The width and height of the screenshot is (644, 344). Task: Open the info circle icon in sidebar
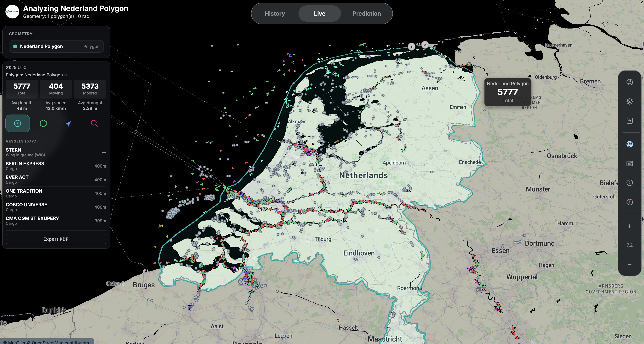click(x=630, y=183)
